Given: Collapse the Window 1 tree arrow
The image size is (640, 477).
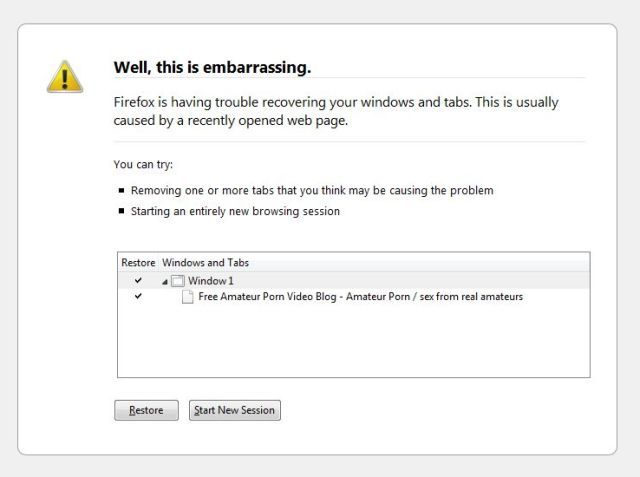Looking at the screenshot, I should coord(164,281).
